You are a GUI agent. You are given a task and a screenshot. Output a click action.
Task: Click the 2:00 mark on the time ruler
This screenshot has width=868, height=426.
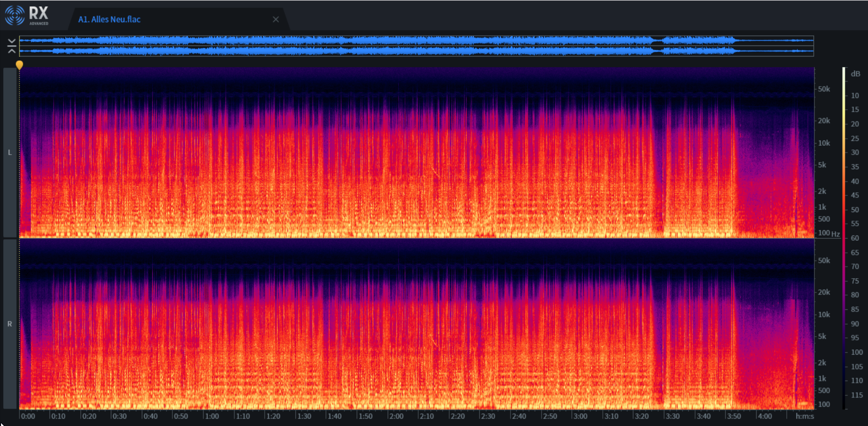tap(396, 416)
